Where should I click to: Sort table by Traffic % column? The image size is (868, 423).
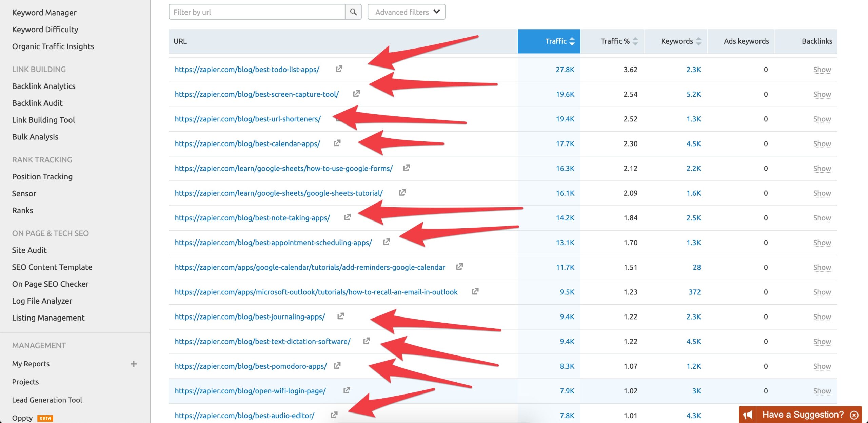pyautogui.click(x=612, y=41)
